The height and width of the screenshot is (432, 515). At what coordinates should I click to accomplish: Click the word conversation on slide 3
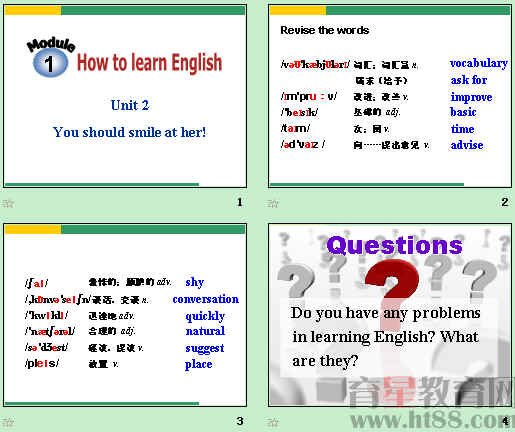[x=206, y=299]
